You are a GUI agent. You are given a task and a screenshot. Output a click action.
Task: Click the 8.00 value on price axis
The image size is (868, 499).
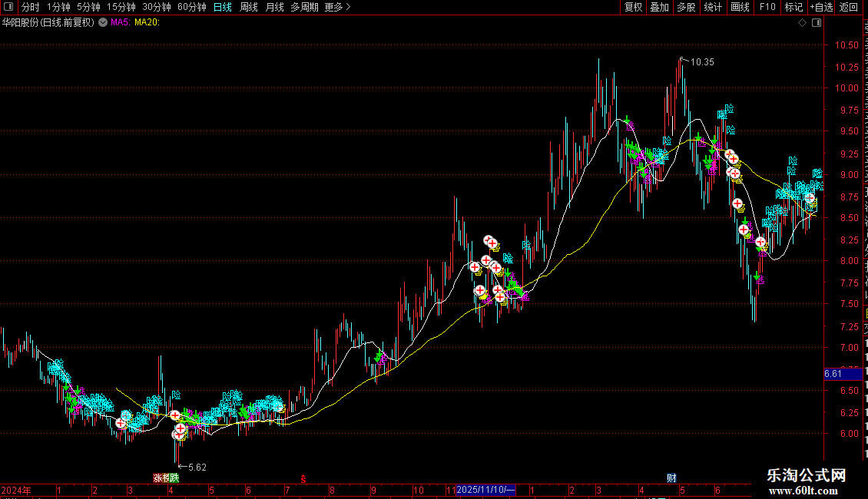(849, 261)
